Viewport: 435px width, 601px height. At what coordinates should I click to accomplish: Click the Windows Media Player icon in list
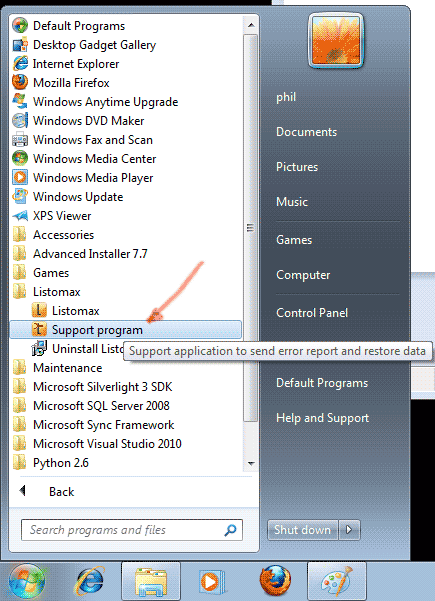[20, 177]
